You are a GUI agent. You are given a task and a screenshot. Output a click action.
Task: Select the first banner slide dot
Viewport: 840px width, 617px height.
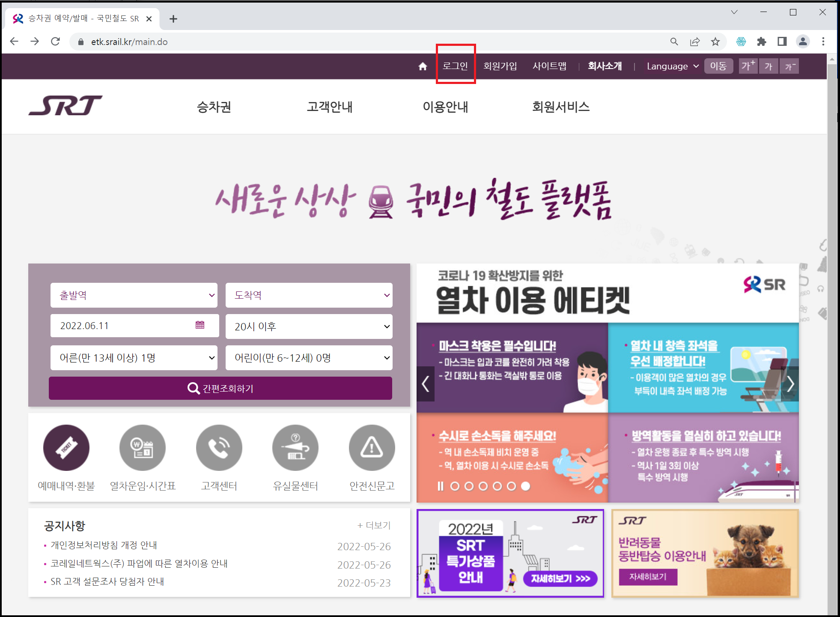(455, 486)
